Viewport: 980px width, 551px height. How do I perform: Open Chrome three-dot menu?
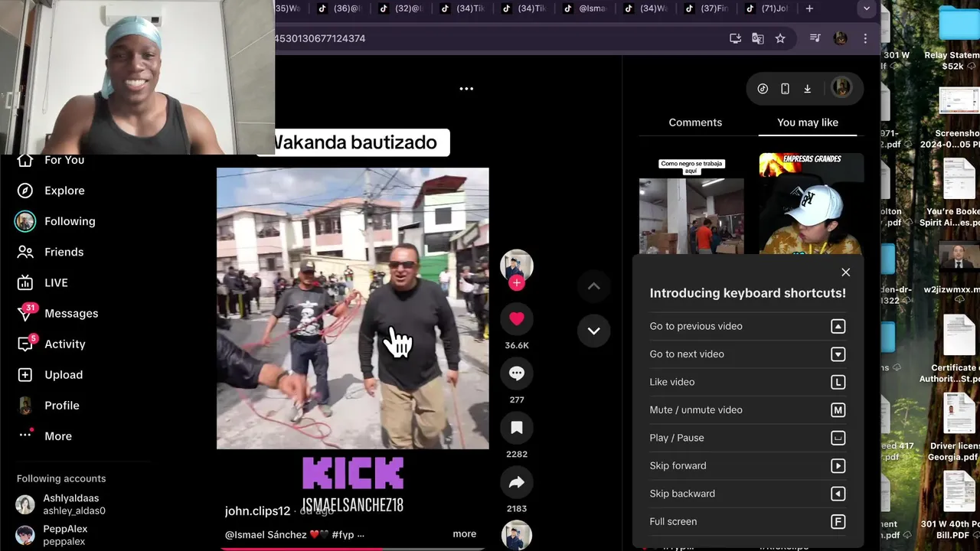tap(866, 38)
